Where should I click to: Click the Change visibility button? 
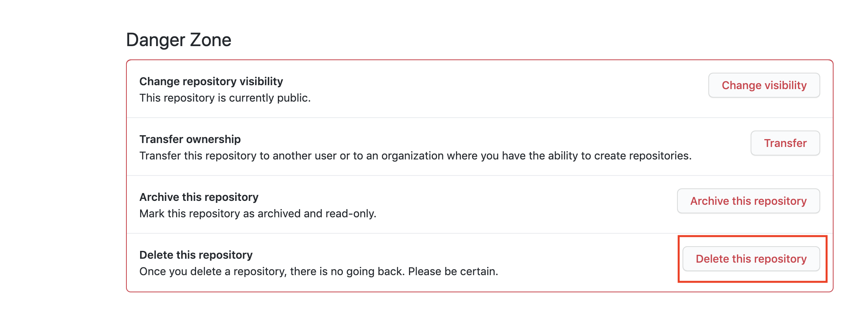[x=764, y=85]
